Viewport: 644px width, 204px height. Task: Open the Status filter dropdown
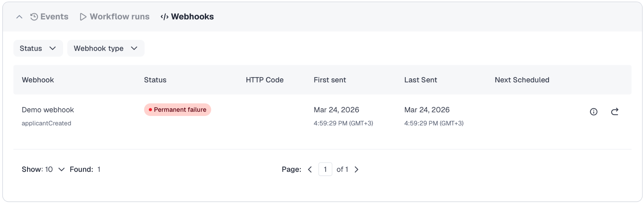click(x=38, y=48)
